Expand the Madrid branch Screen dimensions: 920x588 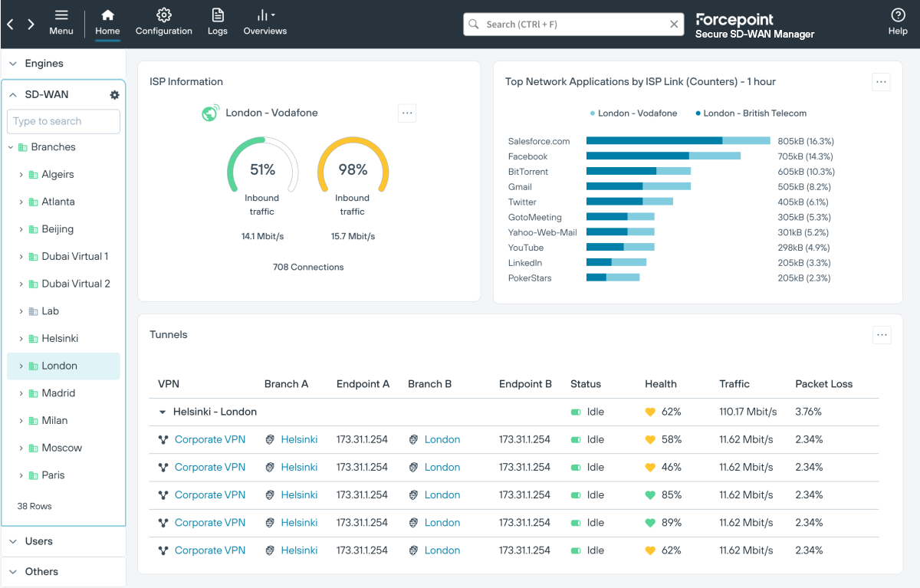tap(21, 393)
